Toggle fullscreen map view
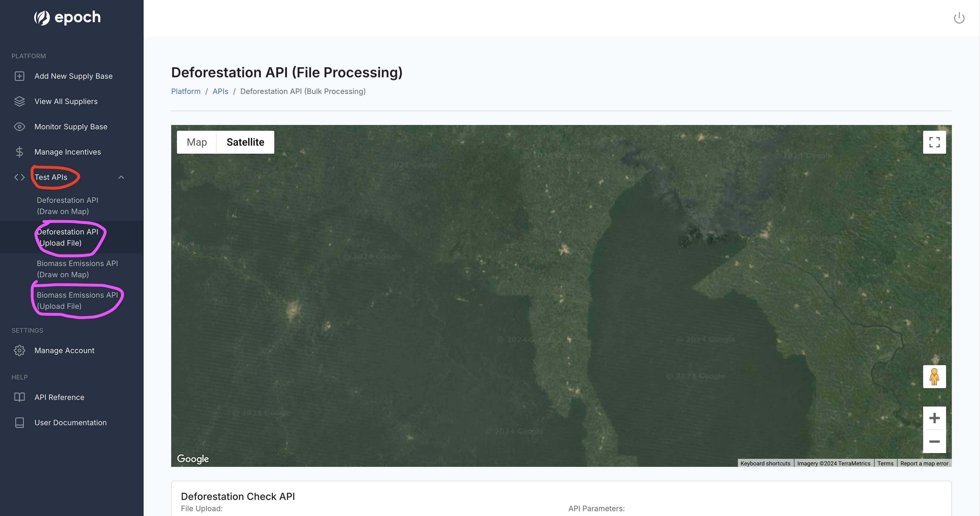The height and width of the screenshot is (516, 980). 934,142
